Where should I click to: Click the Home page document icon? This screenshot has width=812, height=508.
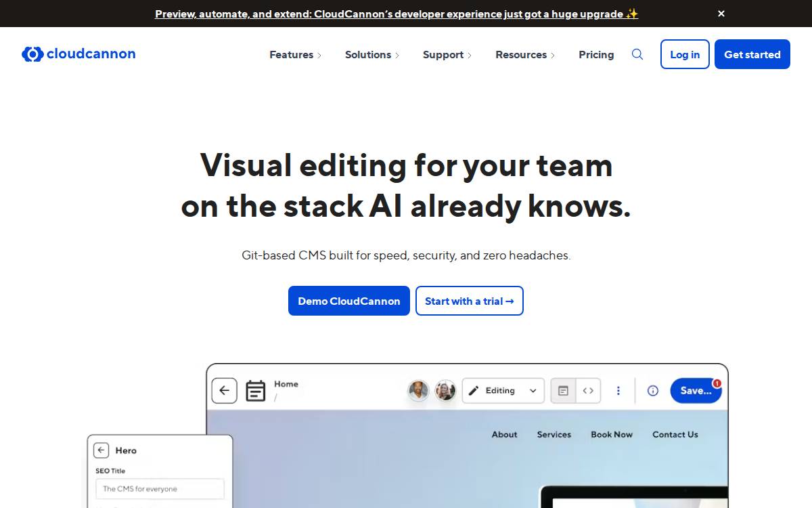pos(255,391)
